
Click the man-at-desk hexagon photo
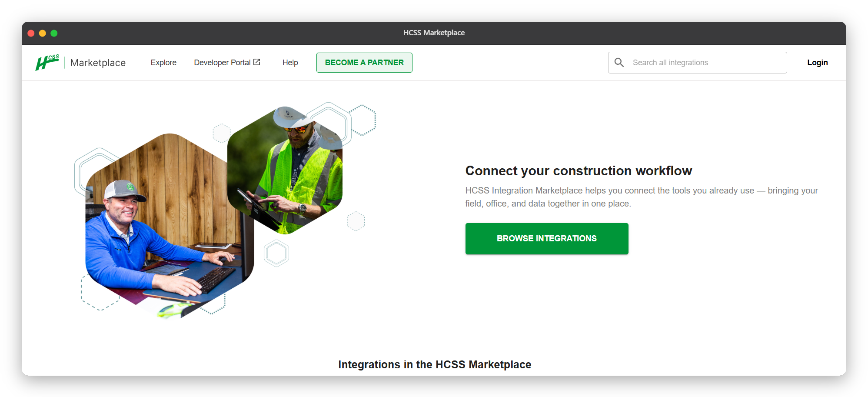(170, 226)
